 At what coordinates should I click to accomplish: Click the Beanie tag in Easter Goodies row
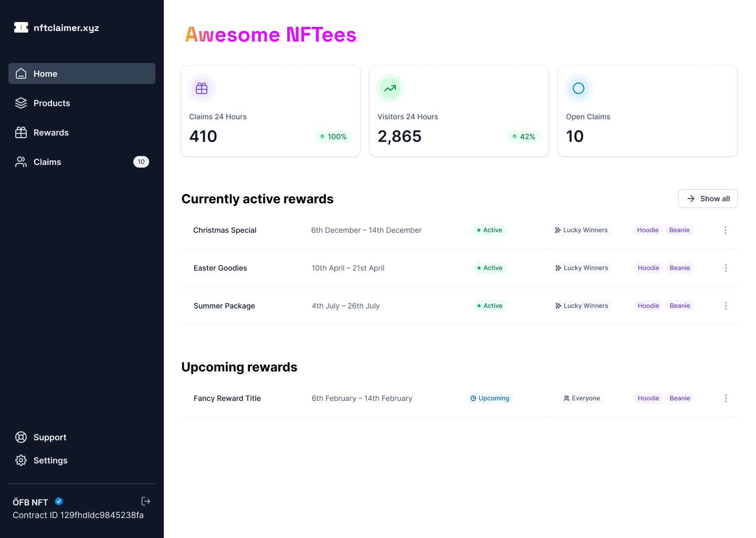coord(680,268)
